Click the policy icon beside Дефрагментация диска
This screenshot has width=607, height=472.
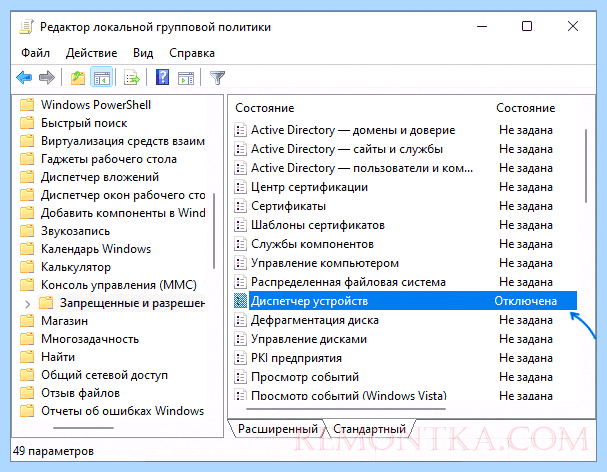240,320
